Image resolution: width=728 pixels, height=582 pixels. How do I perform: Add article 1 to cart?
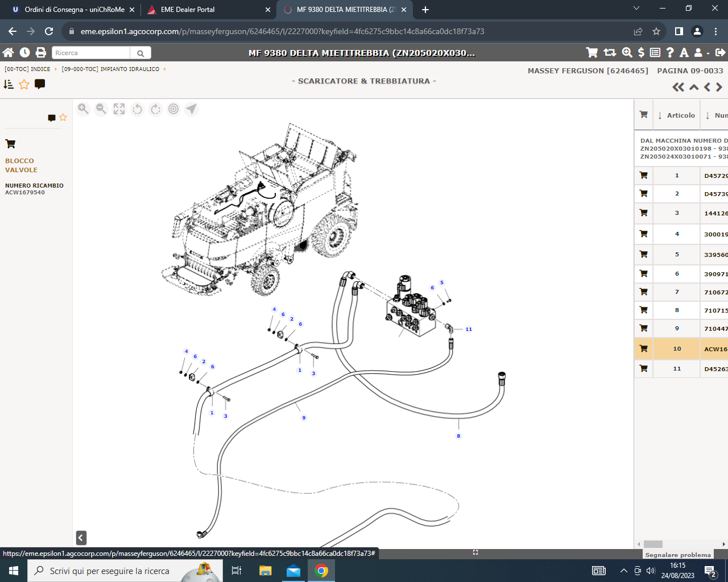pos(643,176)
